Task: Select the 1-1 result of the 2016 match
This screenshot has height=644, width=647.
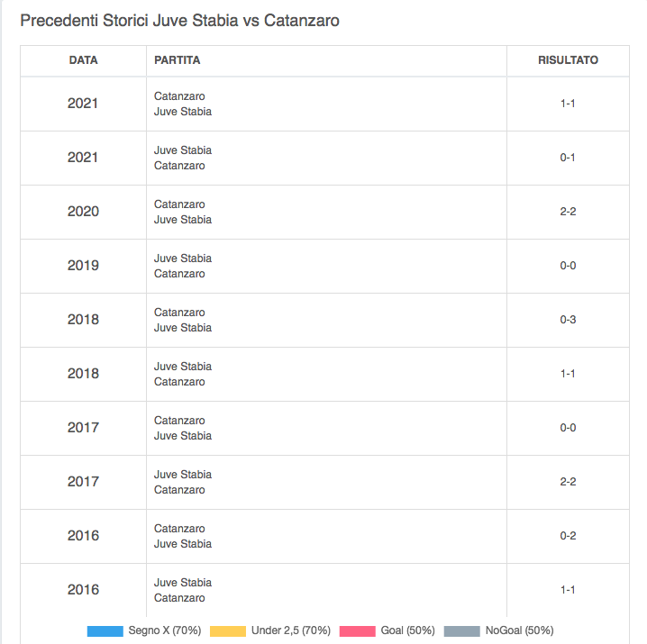Action: coord(568,590)
